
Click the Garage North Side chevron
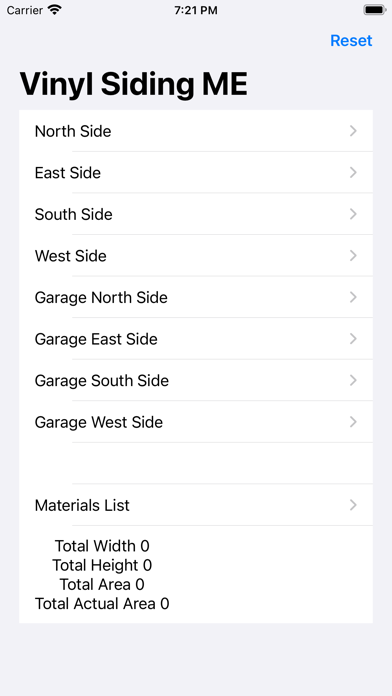click(353, 297)
